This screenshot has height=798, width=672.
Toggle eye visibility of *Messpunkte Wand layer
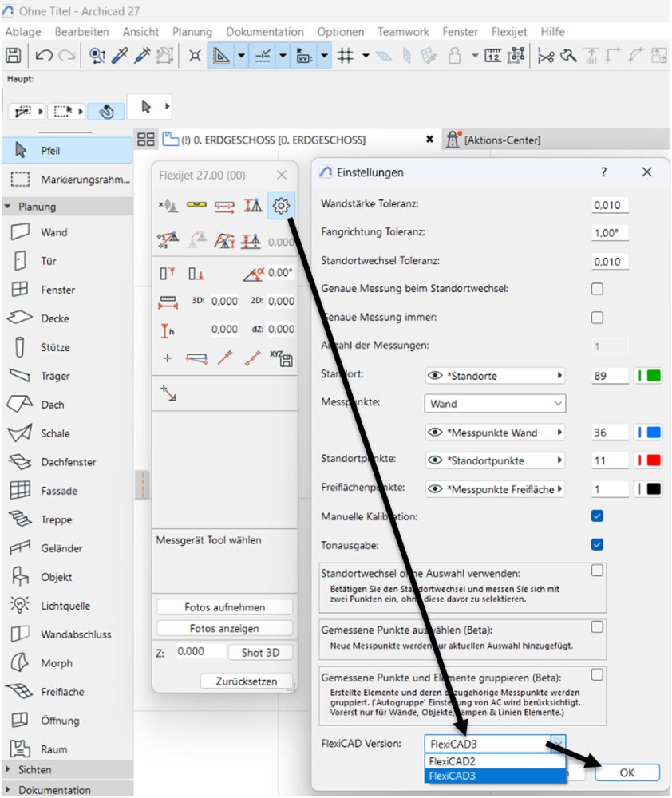point(435,432)
